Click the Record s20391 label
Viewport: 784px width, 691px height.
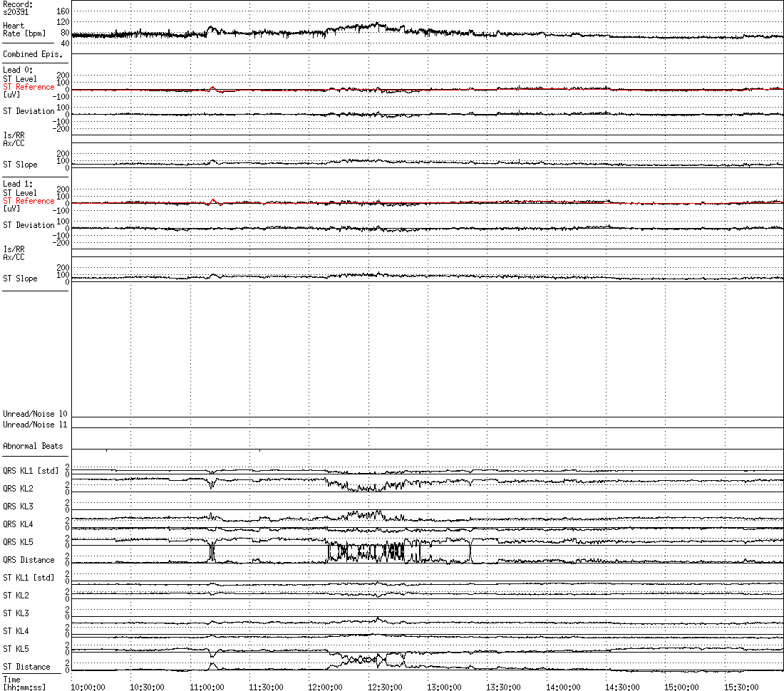click(18, 8)
